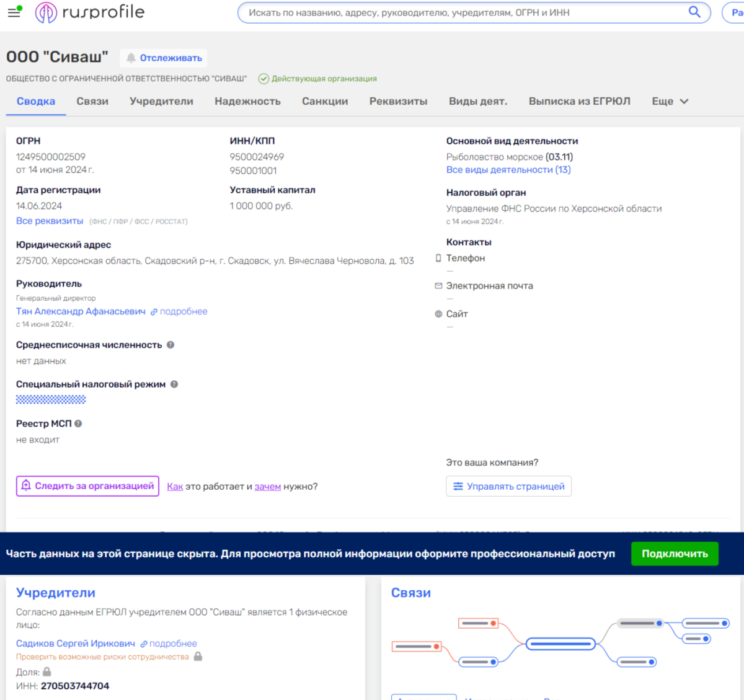744x700 pixels.
Task: Click the ОГРН number 1249500002509
Action: 51,157
